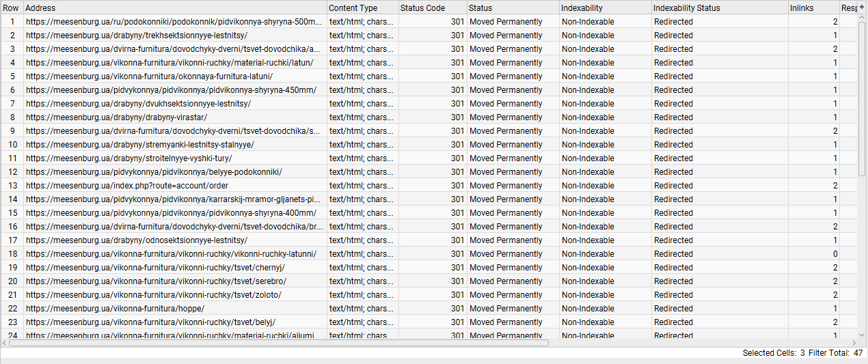Select the stroitelnyye-vyshki-tury URL
This screenshot has height=364, width=868.
click(128, 158)
